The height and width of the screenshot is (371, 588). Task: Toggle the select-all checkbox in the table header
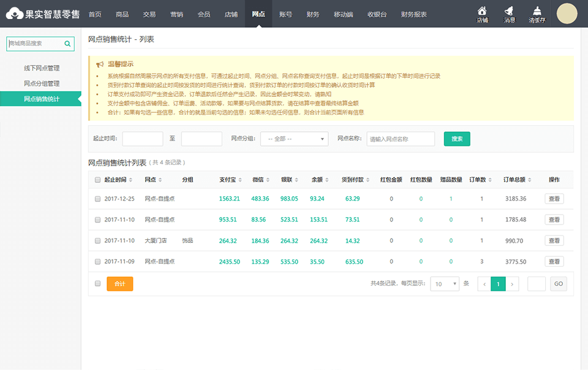coord(96,179)
